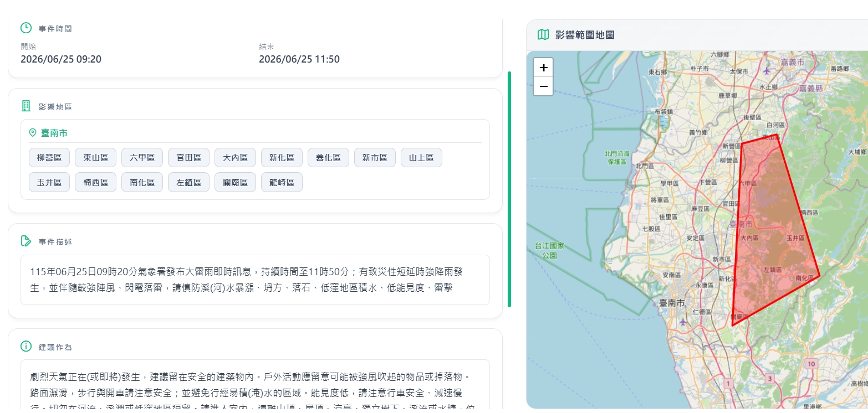Select the 龍崎區 district tag
The image size is (868, 413).
tap(282, 182)
